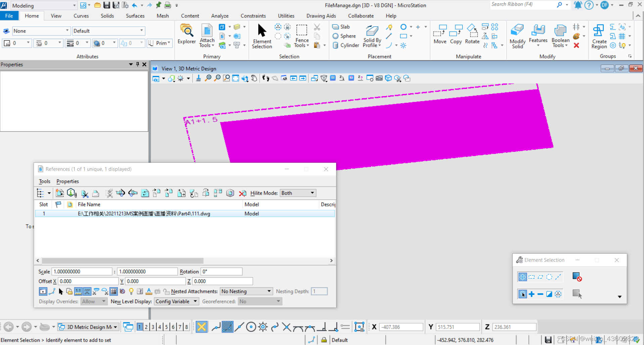Open active level dropdown showing None
Image resolution: width=644 pixels, height=345 pixels.
tap(41, 31)
